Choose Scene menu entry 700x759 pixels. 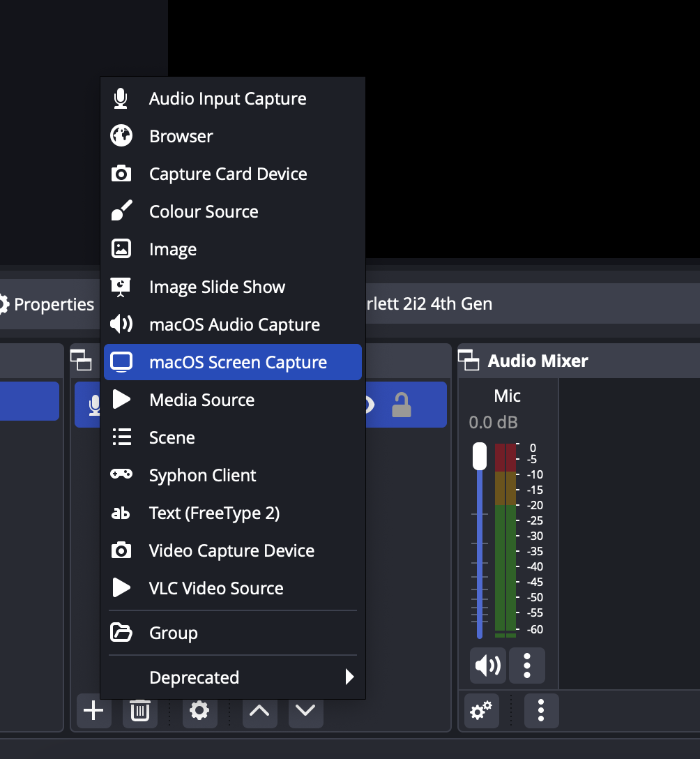click(233, 437)
